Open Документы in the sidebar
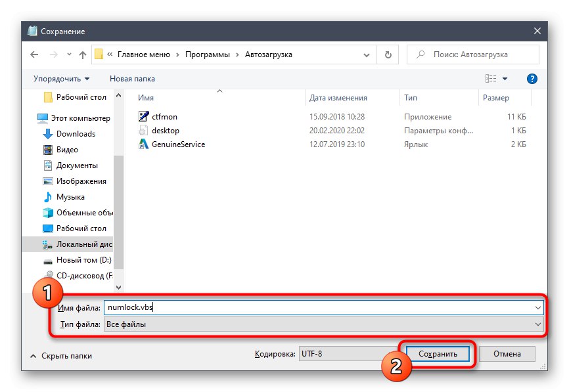 point(77,165)
